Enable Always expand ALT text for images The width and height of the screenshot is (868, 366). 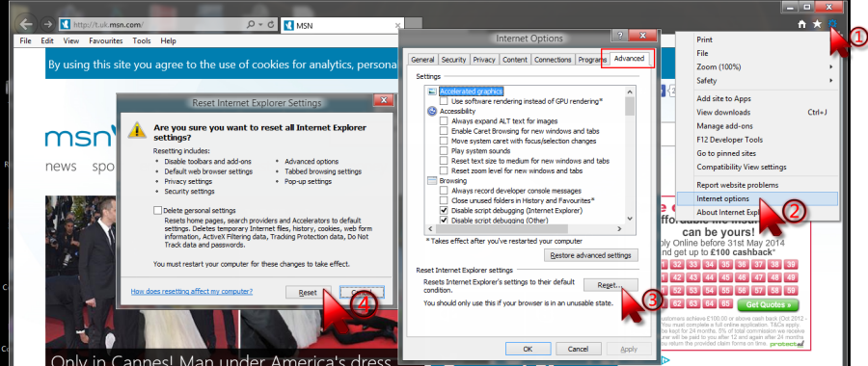[x=444, y=121]
